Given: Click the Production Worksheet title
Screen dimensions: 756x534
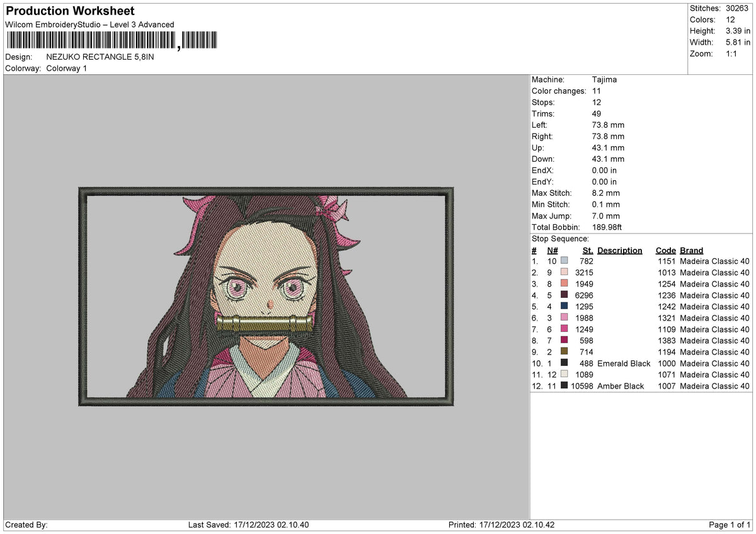Looking at the screenshot, I should click(x=70, y=11).
